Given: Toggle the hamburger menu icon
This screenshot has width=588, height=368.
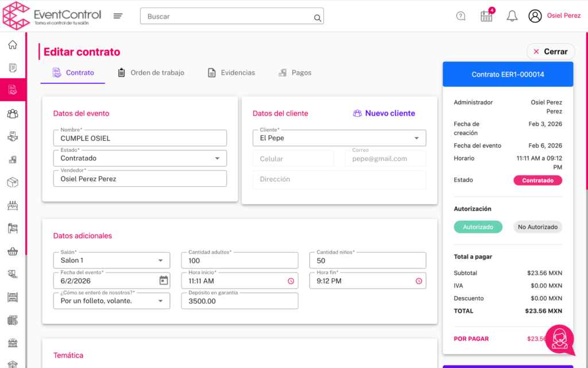Looking at the screenshot, I should click(118, 16).
